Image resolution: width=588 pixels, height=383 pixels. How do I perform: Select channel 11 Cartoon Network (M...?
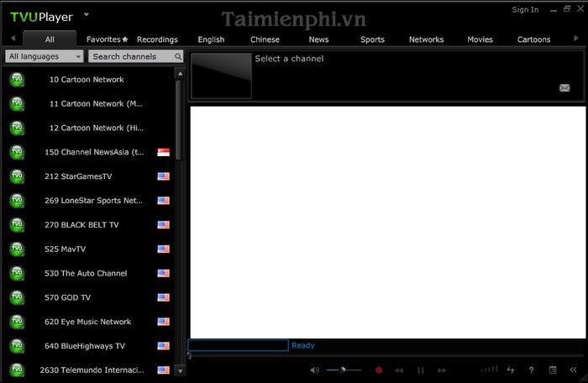click(88, 103)
